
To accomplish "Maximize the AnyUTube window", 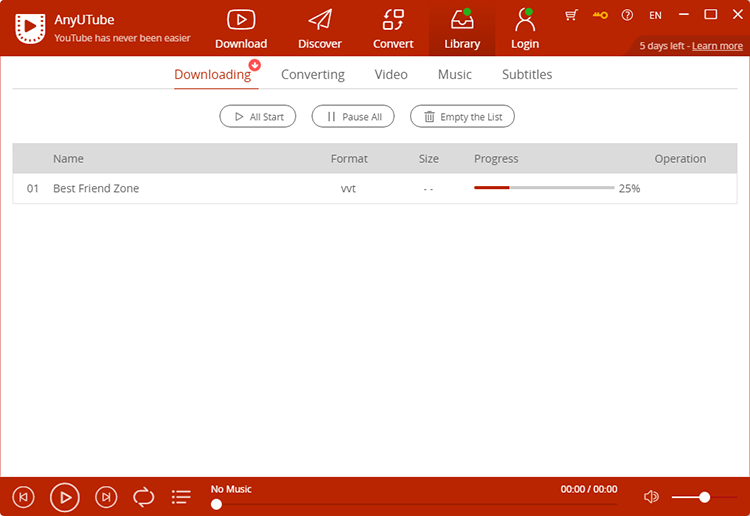I will click(x=711, y=15).
